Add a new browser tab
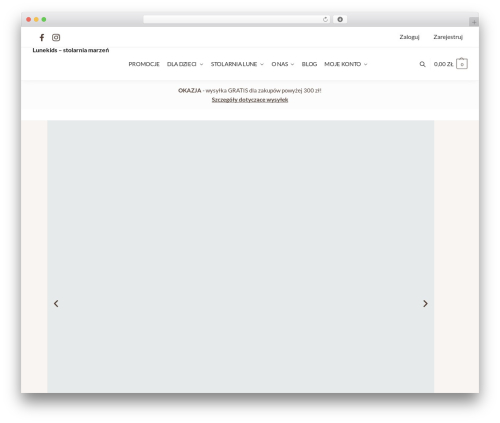The image size is (500, 423). 474,22
